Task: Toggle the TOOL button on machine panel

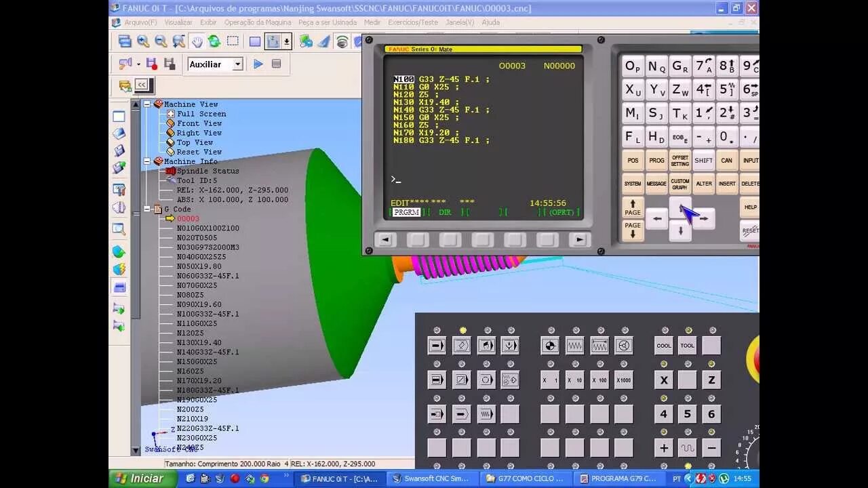Action: click(688, 346)
